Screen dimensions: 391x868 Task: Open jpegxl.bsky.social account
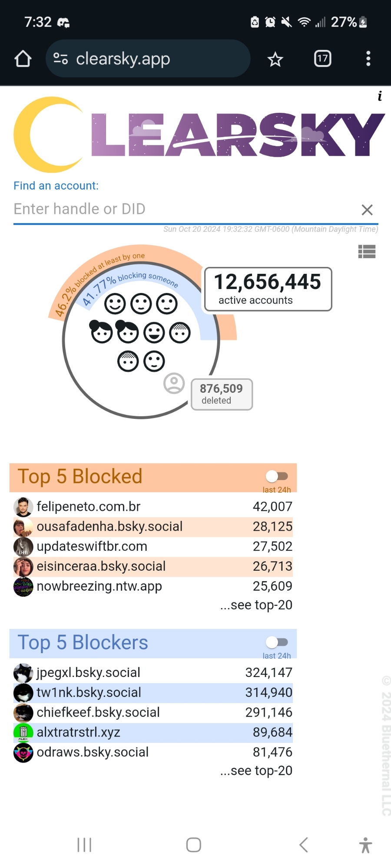click(89, 672)
